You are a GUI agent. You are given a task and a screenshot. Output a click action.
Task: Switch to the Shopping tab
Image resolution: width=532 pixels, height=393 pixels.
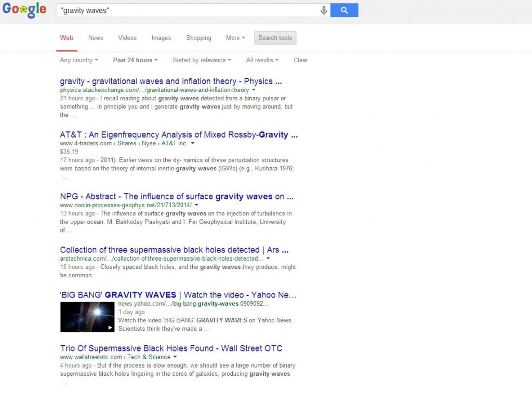click(198, 37)
